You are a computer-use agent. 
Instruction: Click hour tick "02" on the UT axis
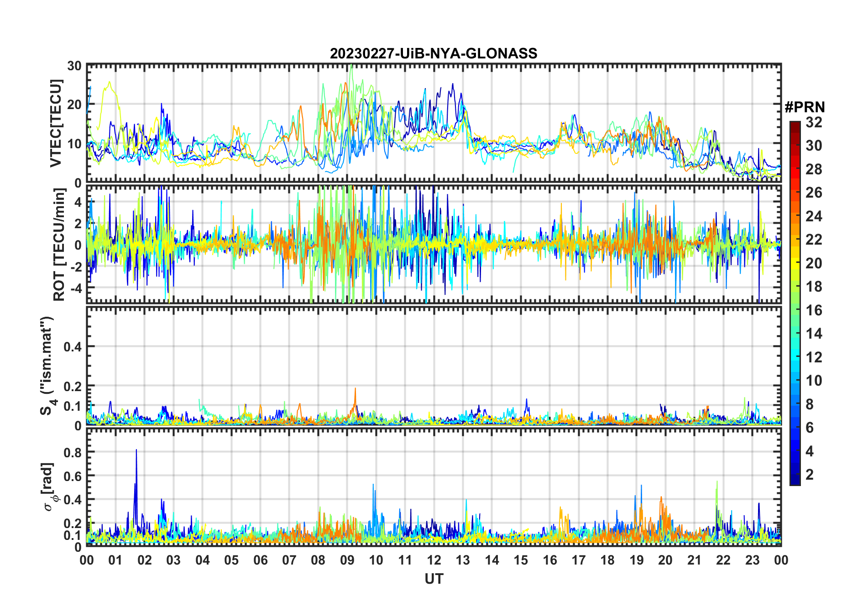145,560
